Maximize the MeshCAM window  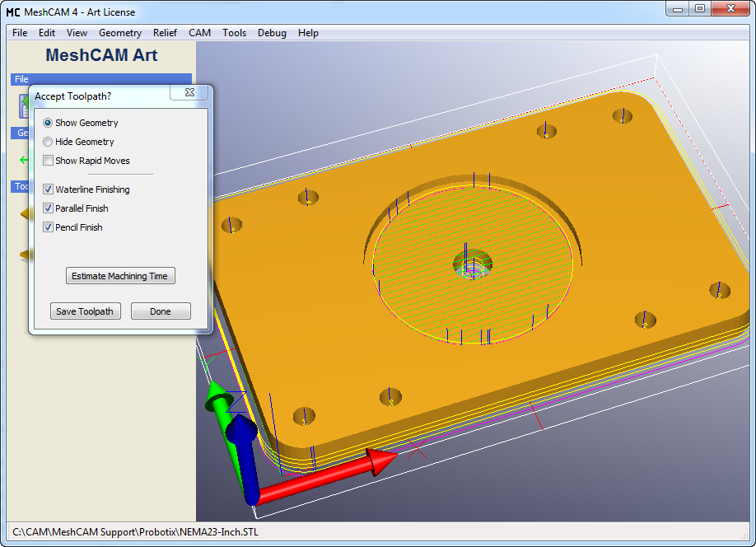coord(700,9)
